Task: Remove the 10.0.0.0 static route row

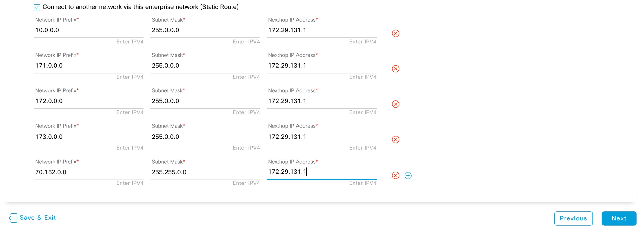Action: (x=395, y=33)
